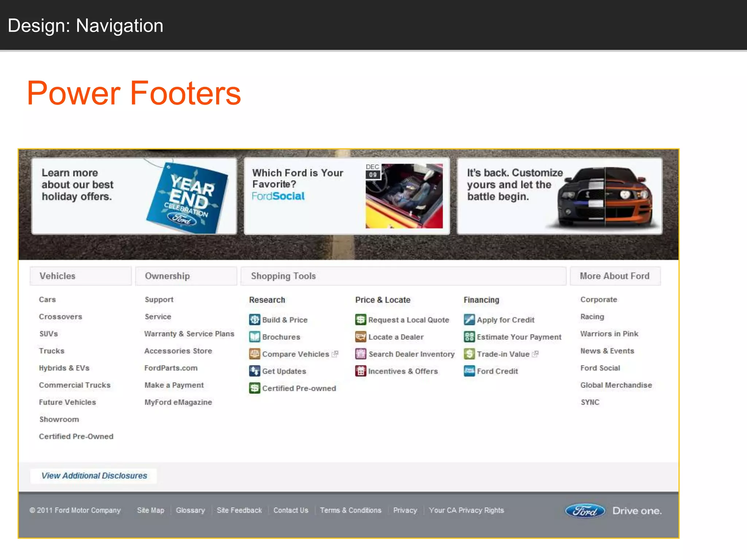Open FordParts.com link
Screen dimensions: 747x560
coord(171,368)
